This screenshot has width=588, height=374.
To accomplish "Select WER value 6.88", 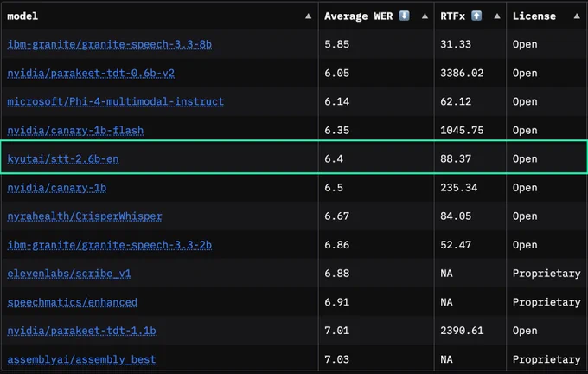I will click(x=336, y=274).
